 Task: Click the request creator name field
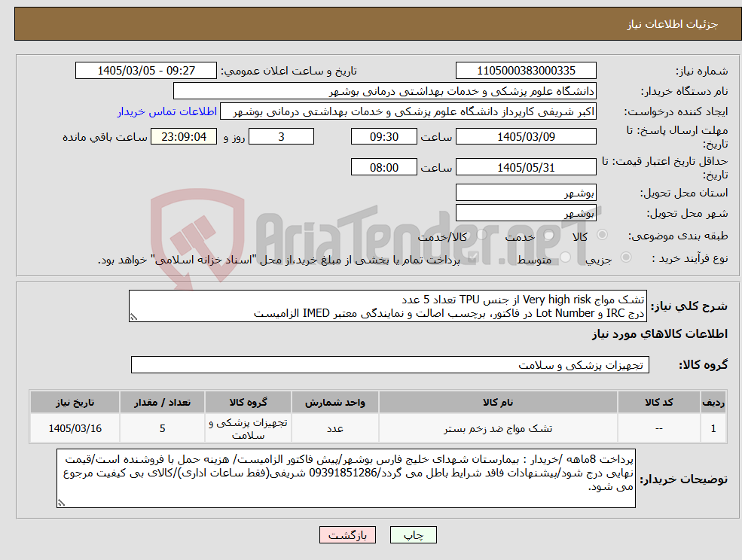coord(408,111)
